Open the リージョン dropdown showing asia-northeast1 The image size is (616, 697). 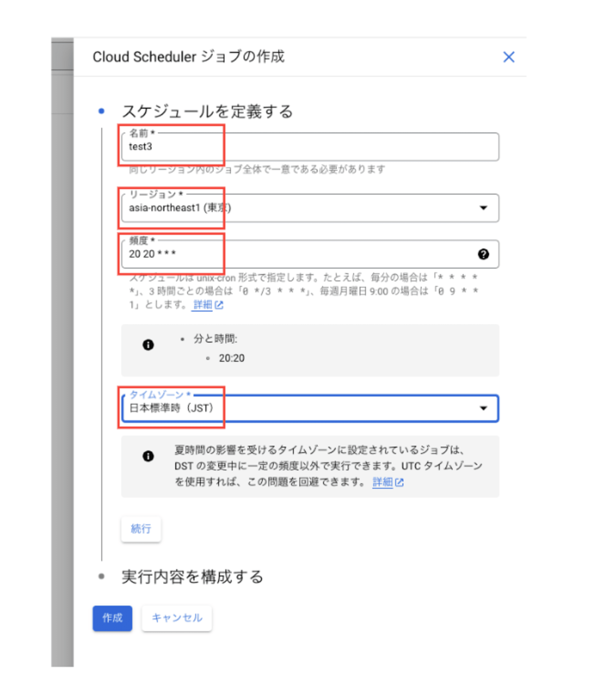[x=310, y=208]
